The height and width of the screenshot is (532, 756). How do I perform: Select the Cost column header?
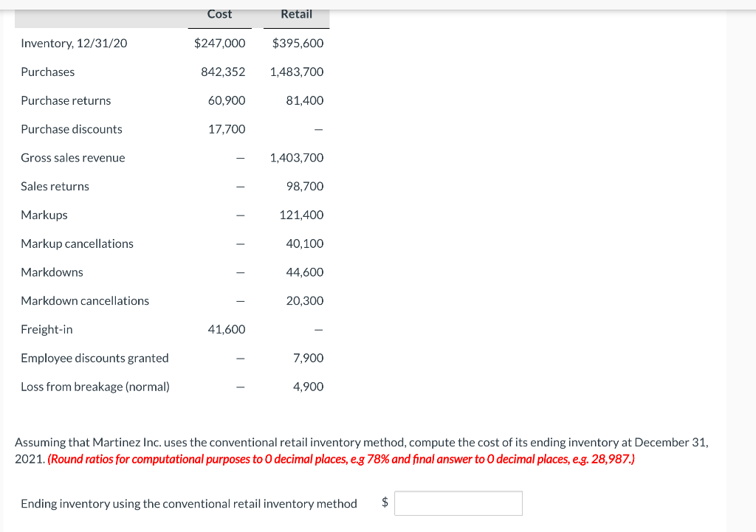219,14
